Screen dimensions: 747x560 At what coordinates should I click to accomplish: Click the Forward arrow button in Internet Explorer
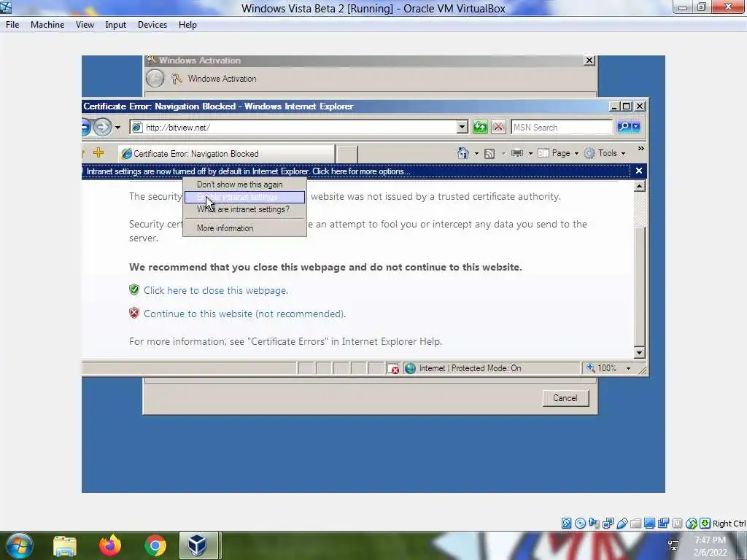click(102, 127)
